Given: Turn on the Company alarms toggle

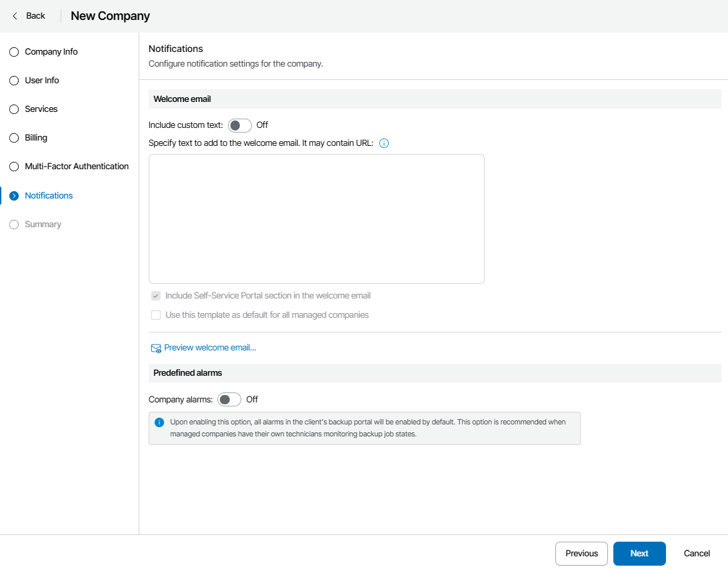Looking at the screenshot, I should coord(229,400).
